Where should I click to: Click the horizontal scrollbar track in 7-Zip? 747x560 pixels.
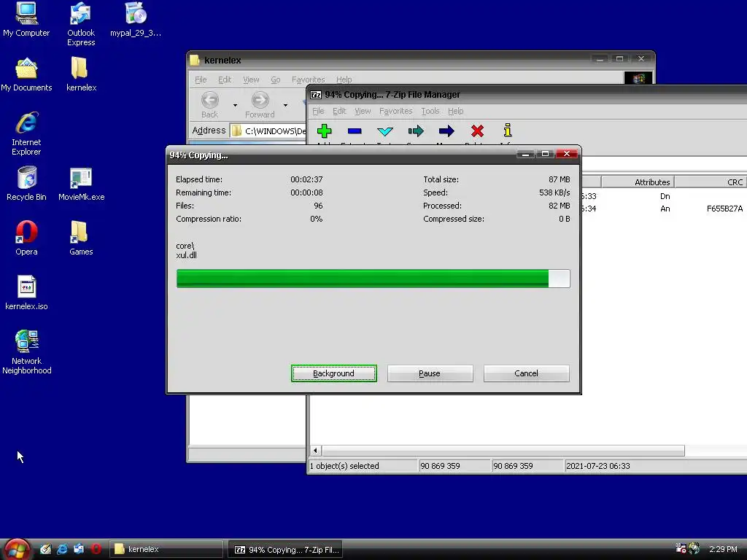[715, 451]
